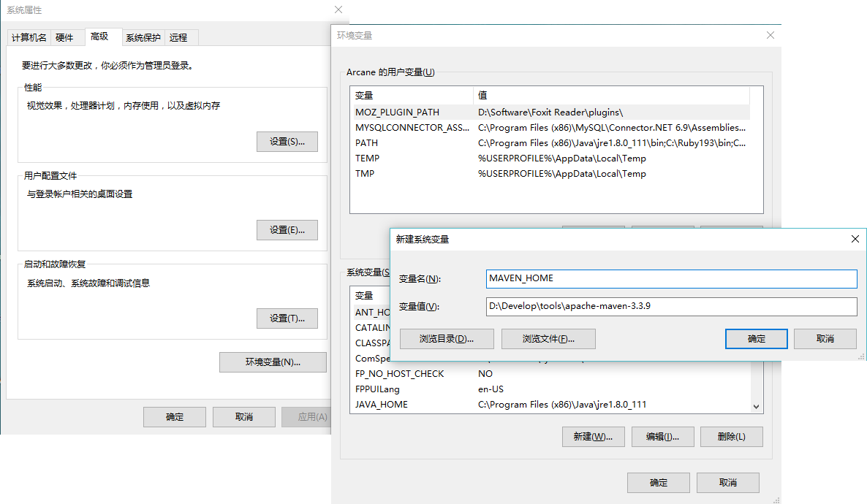
Task: Click the user variables 变量 column header
Action: (412, 95)
